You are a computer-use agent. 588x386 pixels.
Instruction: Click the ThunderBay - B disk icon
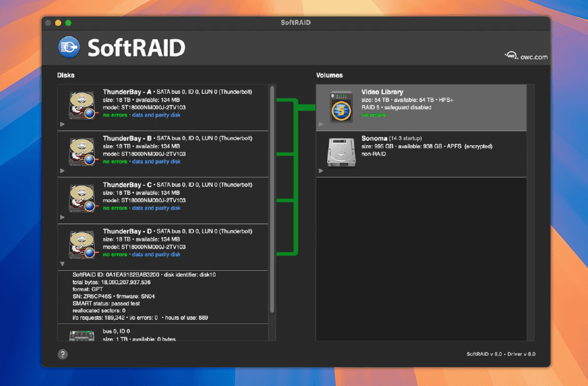81,151
